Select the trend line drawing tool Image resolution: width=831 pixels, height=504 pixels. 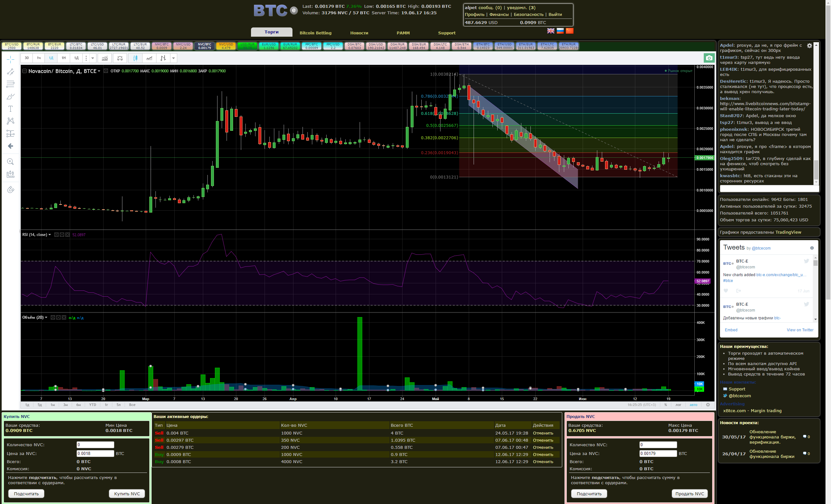[x=10, y=72]
